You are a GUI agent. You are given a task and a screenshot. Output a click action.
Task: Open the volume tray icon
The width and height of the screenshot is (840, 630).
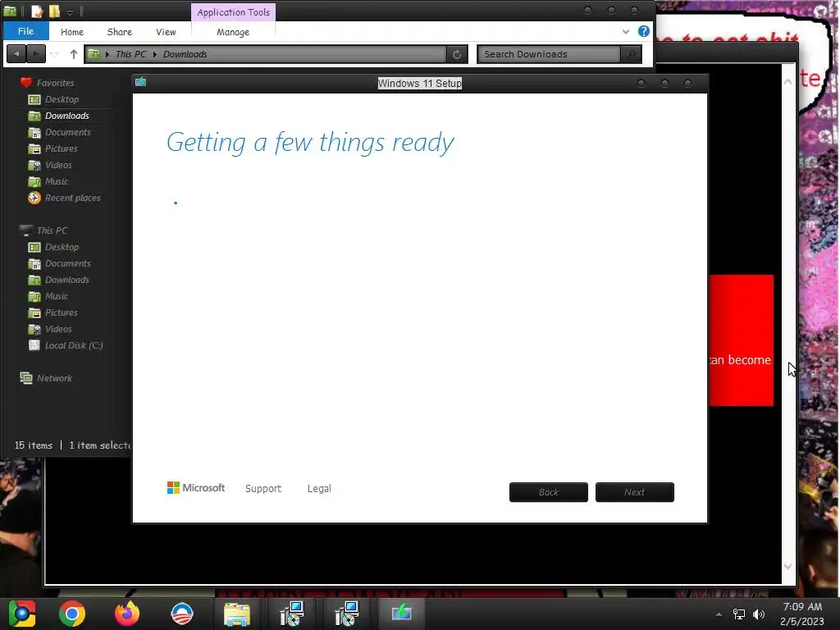click(759, 614)
